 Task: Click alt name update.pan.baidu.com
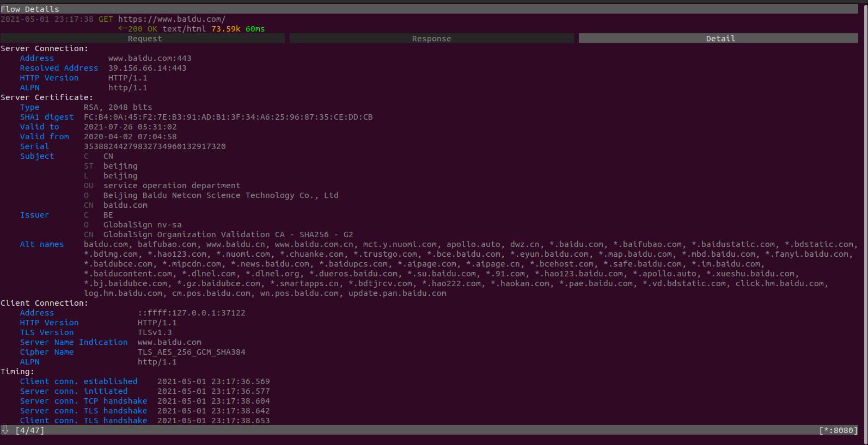[398, 293]
